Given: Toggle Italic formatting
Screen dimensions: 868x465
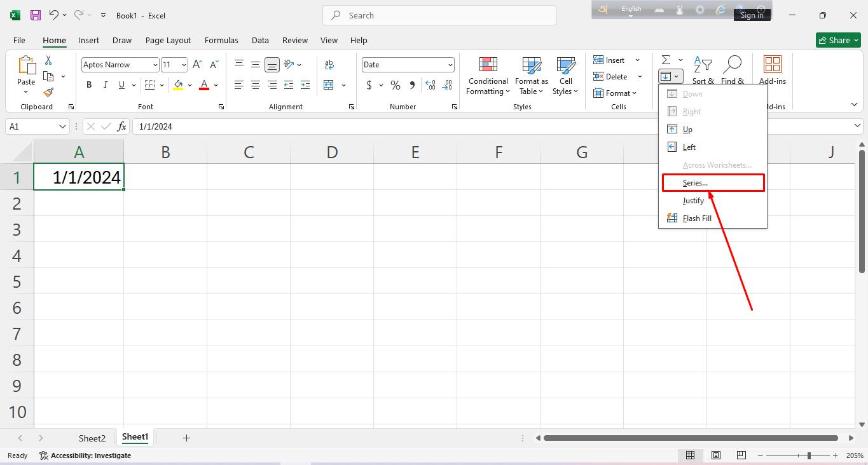Looking at the screenshot, I should [105, 85].
